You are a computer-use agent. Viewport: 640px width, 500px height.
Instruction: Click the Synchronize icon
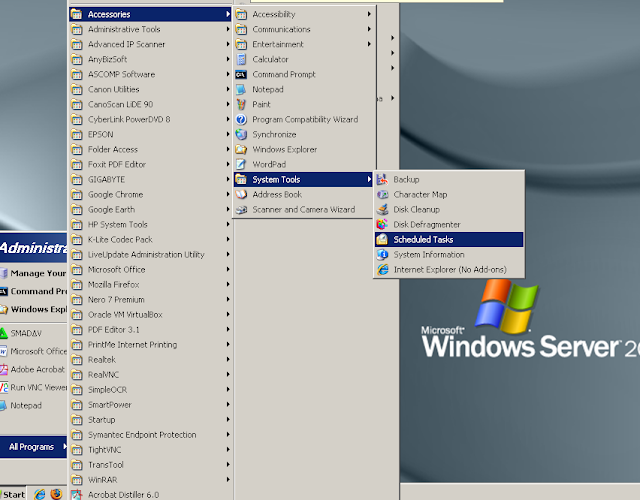241,134
